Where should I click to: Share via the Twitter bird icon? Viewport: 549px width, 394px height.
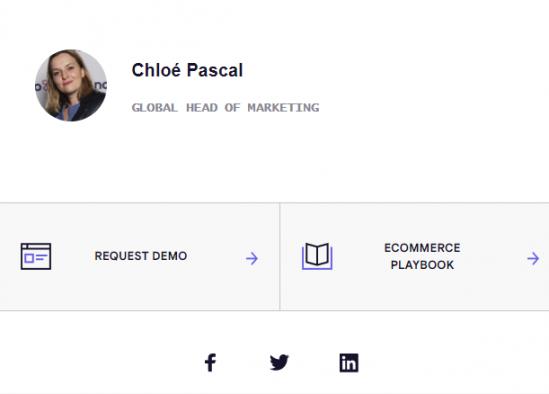coord(279,362)
